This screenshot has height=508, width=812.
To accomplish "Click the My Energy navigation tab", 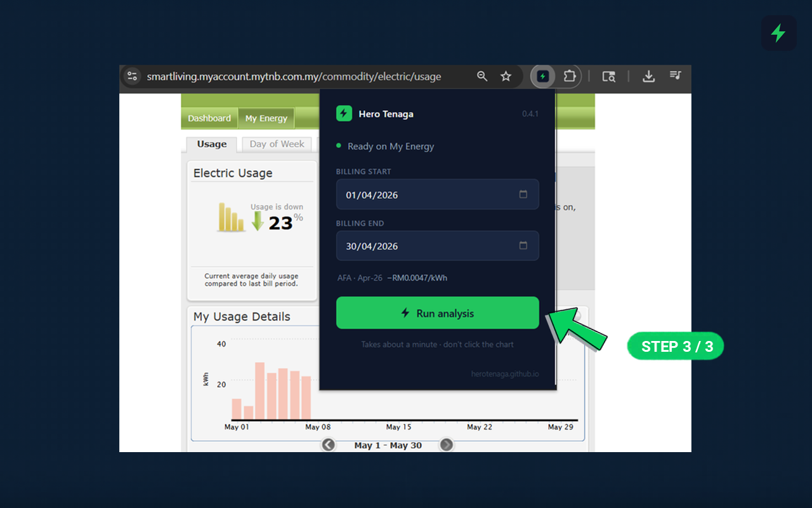I will (x=266, y=118).
